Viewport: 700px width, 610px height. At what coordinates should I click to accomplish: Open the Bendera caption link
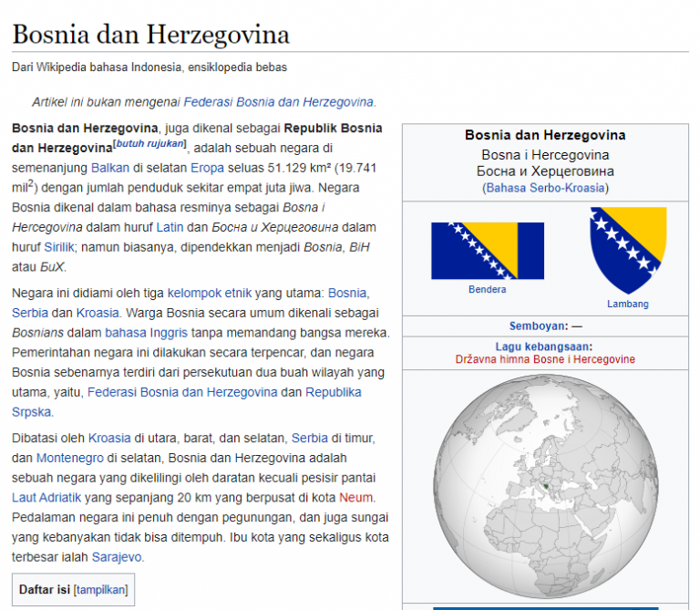point(488,289)
